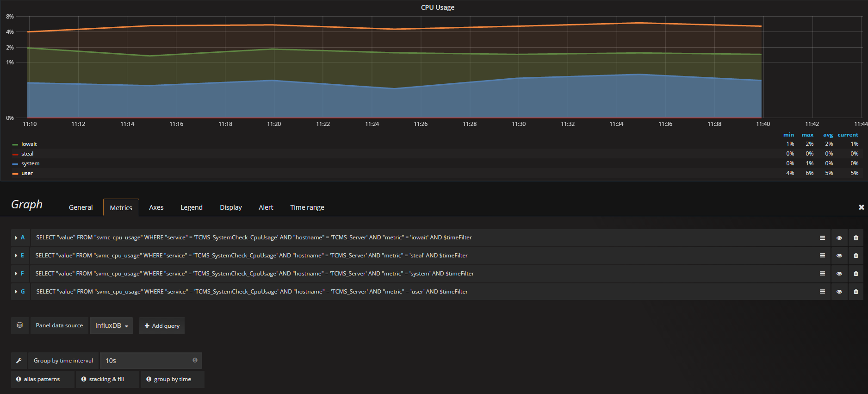Click the info icon in the 10s field
This screenshot has width=868, height=394.
195,360
